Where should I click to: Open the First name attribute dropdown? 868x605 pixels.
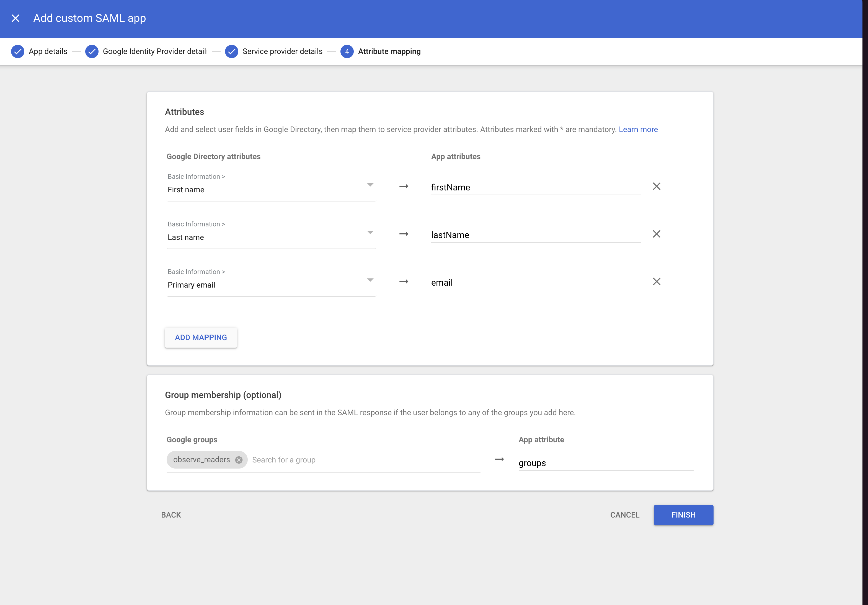[370, 185]
